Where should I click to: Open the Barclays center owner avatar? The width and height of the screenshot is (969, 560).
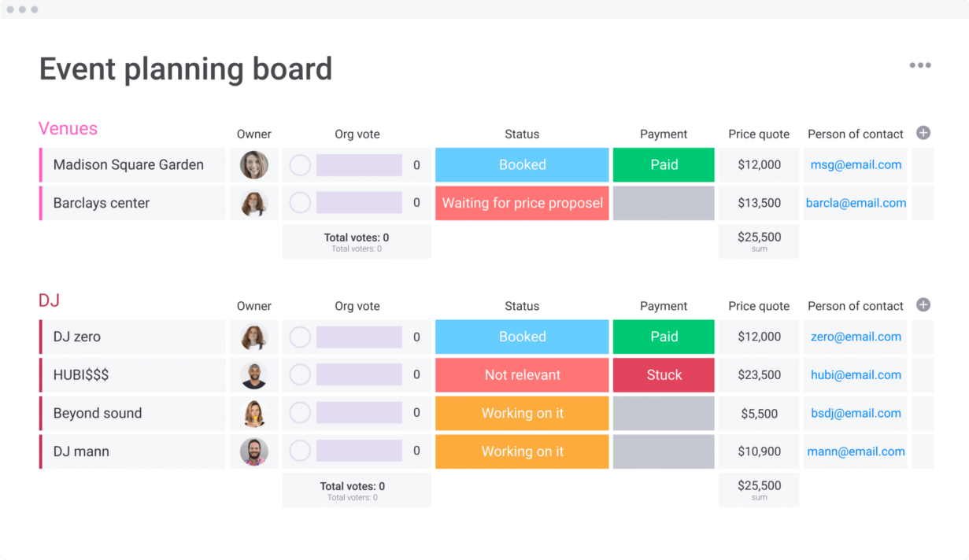[x=254, y=203]
